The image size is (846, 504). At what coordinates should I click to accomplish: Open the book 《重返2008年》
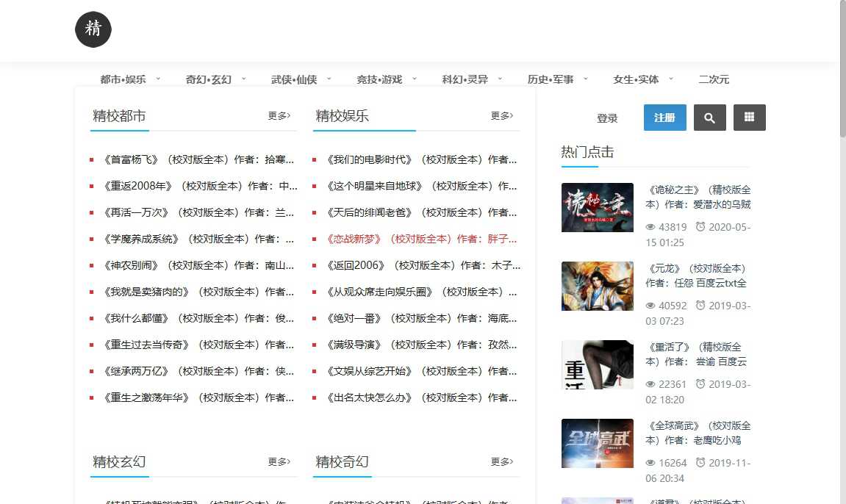click(200, 186)
